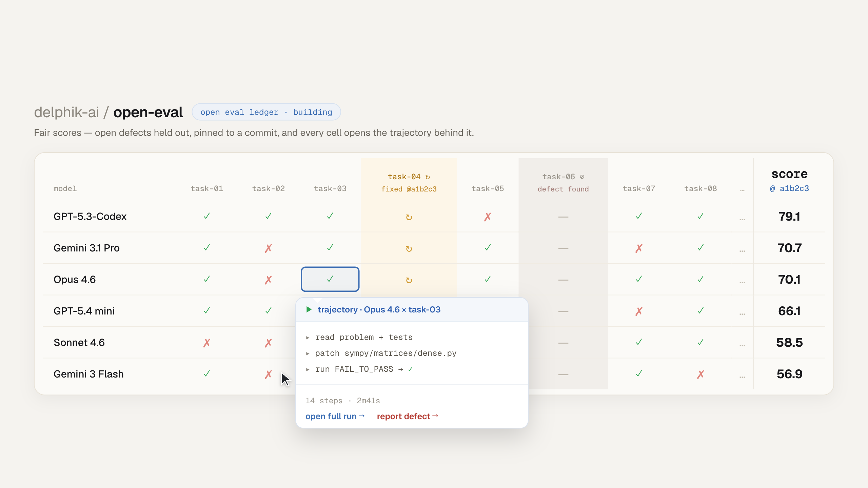The width and height of the screenshot is (868, 488).
Task: Open GPT-5.4 mini task-07 fail cross
Action: click(x=639, y=311)
